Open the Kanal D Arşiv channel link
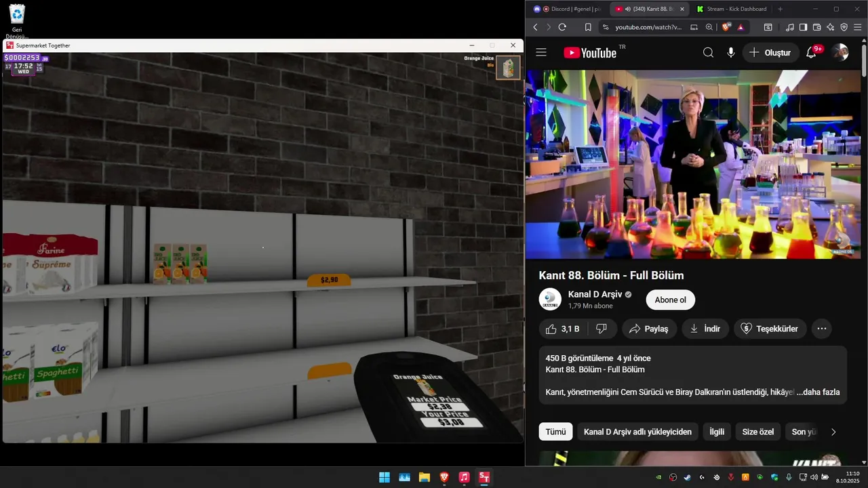 (595, 294)
